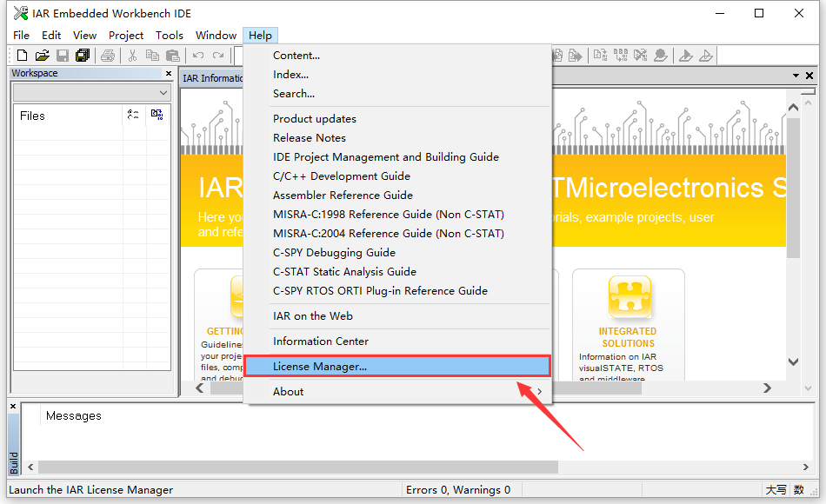
Task: Select License Manager... from Help menu
Action: click(x=397, y=366)
